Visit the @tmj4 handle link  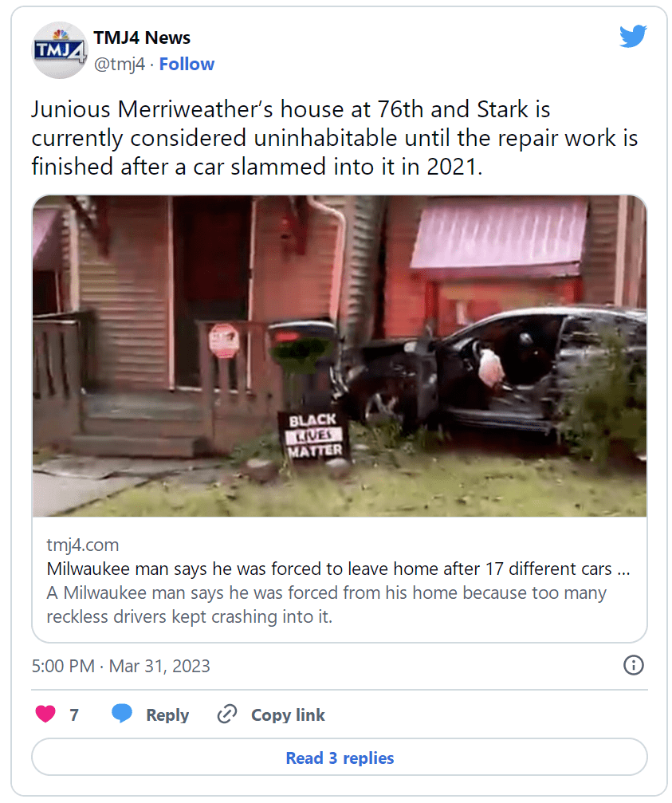tap(120, 64)
